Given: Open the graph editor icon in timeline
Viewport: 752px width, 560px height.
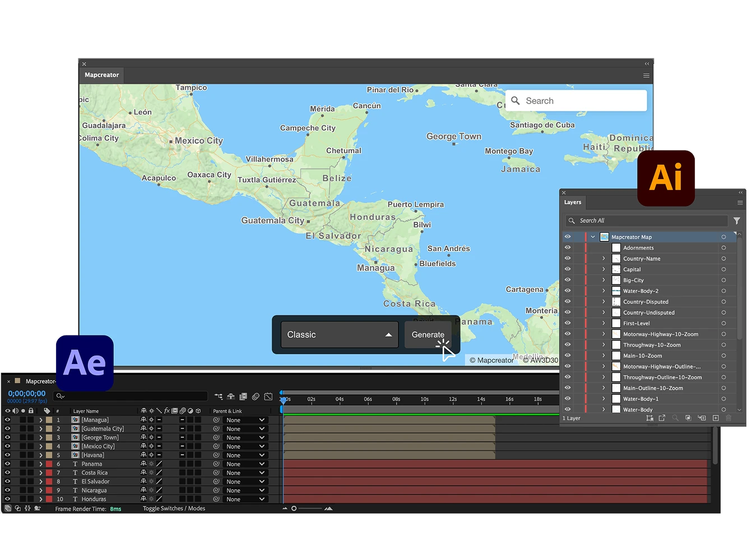Looking at the screenshot, I should point(268,396).
